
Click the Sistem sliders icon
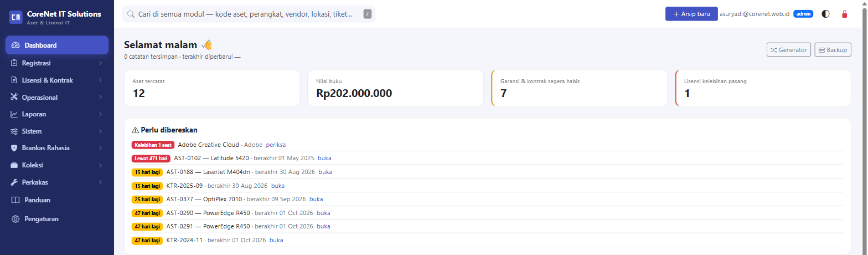click(x=14, y=131)
